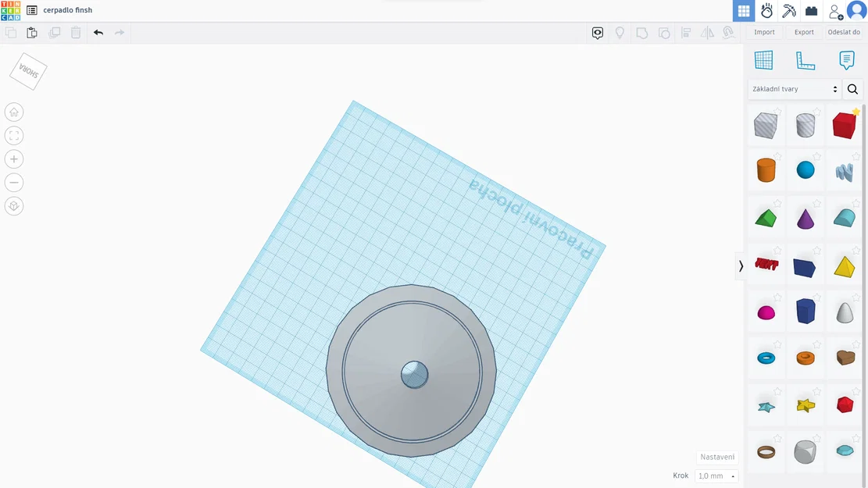
Task: Collapse the shapes panel chevron
Action: point(740,266)
